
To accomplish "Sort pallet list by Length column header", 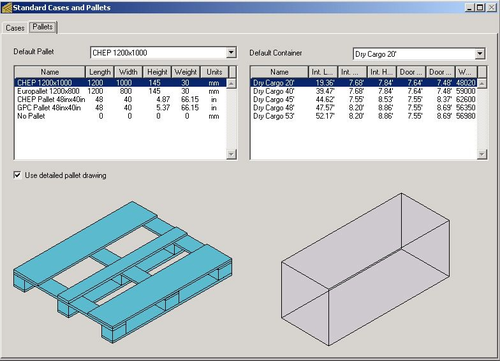I will click(100, 72).
